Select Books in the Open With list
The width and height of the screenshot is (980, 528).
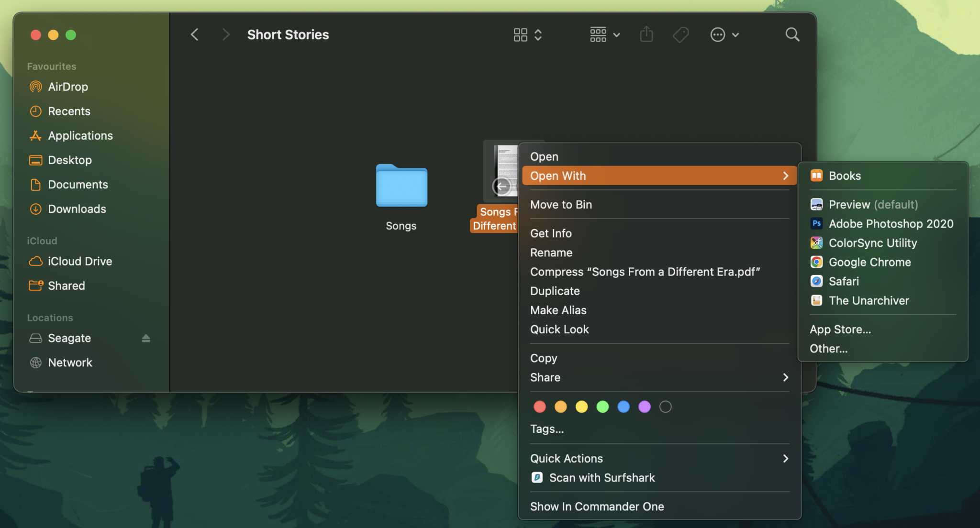(844, 176)
